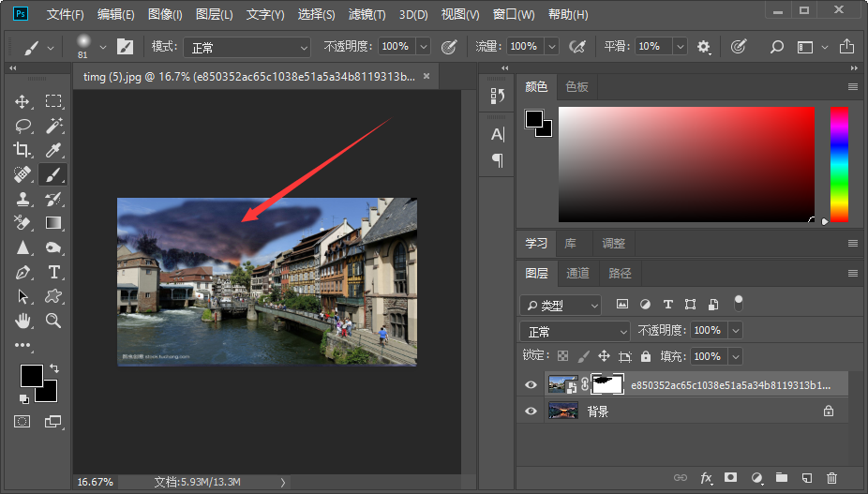
Task: Open the 滤镜(T) menu
Action: [367, 15]
